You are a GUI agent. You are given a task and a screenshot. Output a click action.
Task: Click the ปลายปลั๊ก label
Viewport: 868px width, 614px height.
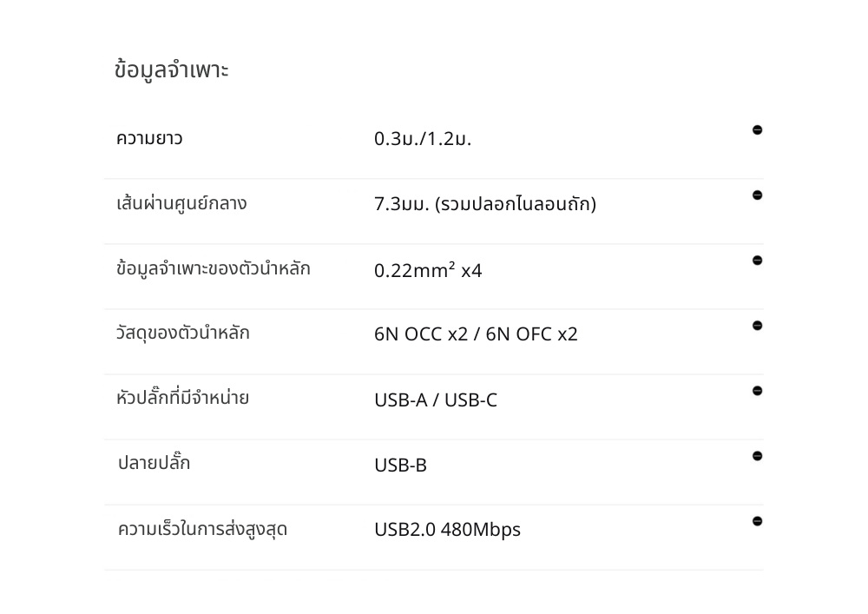(154, 463)
